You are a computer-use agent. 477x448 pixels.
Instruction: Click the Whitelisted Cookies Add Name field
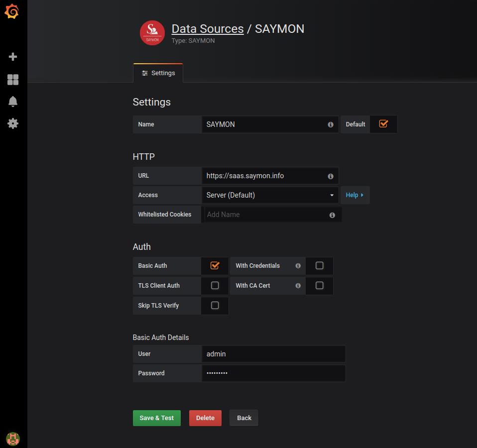pos(273,215)
